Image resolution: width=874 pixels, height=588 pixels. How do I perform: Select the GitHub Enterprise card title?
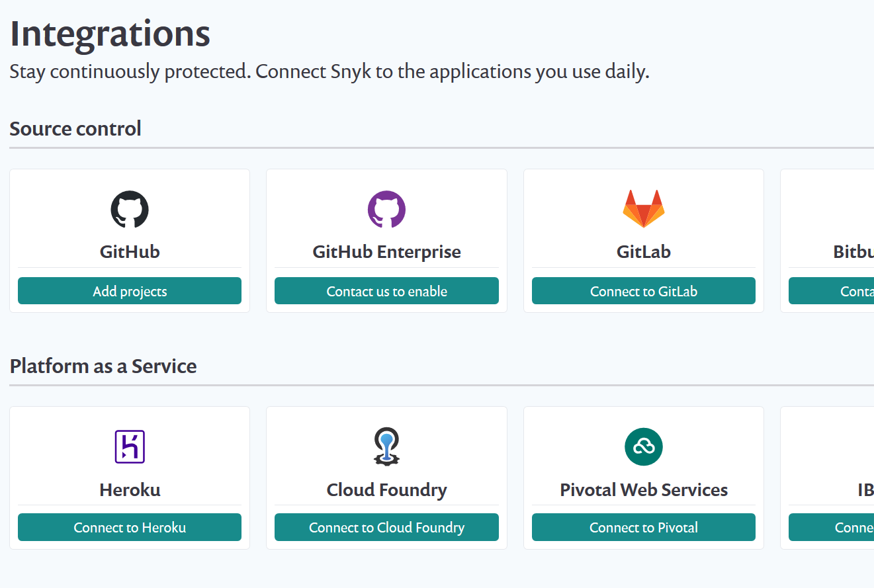pos(386,252)
